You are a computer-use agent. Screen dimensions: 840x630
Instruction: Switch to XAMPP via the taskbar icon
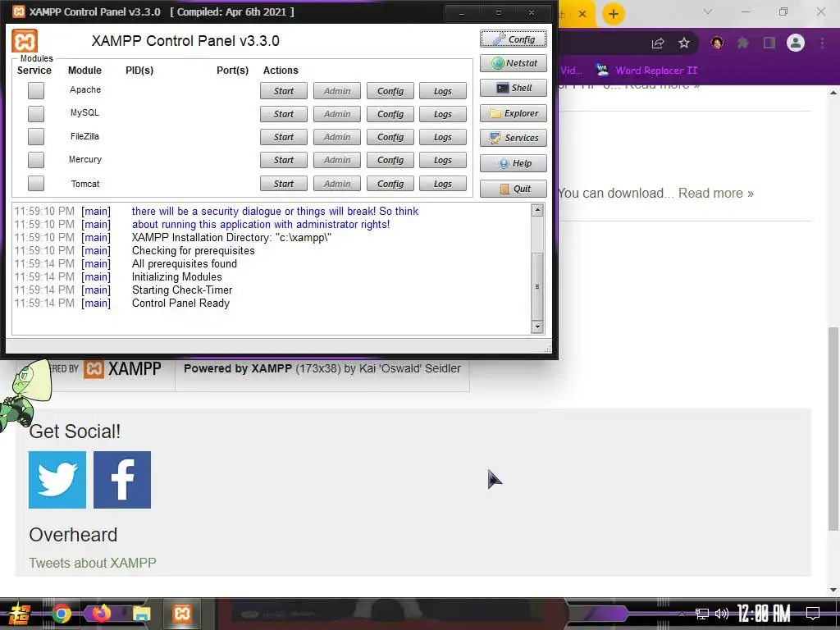coord(182,614)
